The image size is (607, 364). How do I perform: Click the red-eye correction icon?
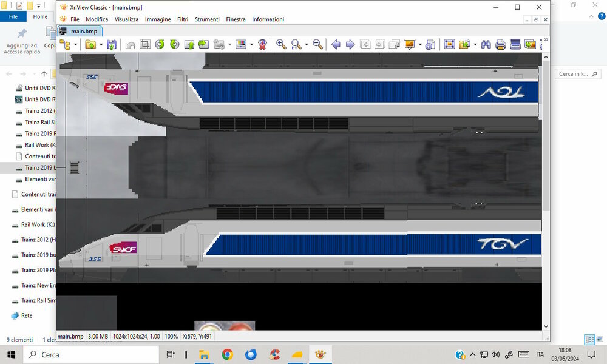[x=262, y=44]
